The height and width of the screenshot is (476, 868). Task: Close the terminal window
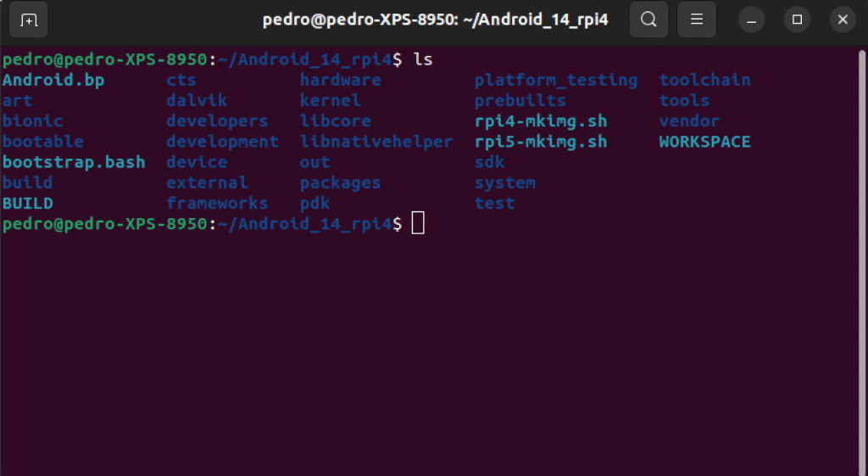pyautogui.click(x=843, y=20)
